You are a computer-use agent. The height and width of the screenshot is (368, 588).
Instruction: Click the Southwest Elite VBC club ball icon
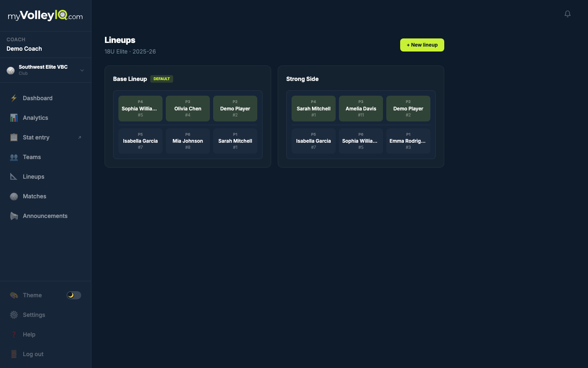pyautogui.click(x=11, y=70)
